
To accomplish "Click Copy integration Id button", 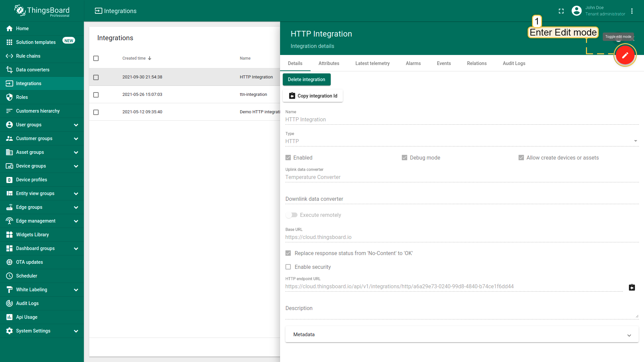I will (313, 96).
